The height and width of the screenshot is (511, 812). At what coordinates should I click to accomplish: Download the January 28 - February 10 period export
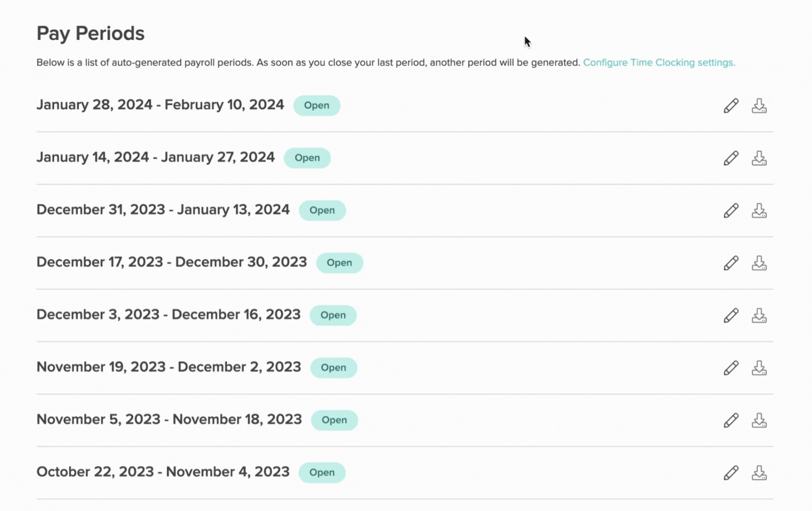[759, 105]
